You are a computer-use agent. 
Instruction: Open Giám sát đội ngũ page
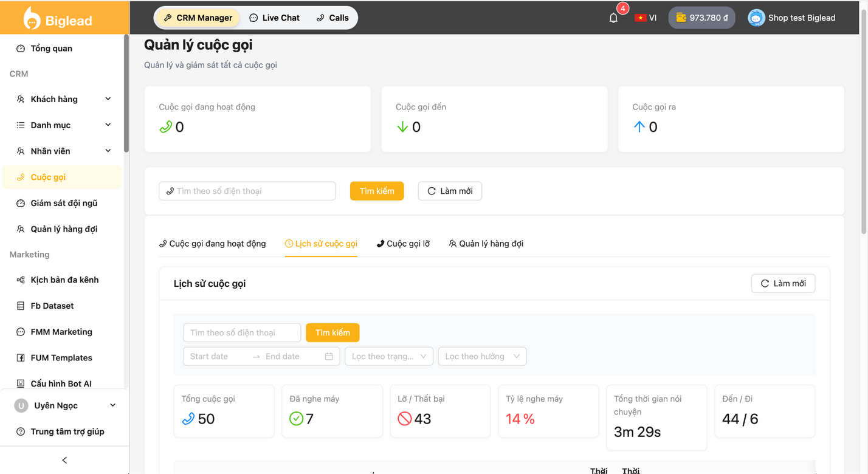pos(63,203)
